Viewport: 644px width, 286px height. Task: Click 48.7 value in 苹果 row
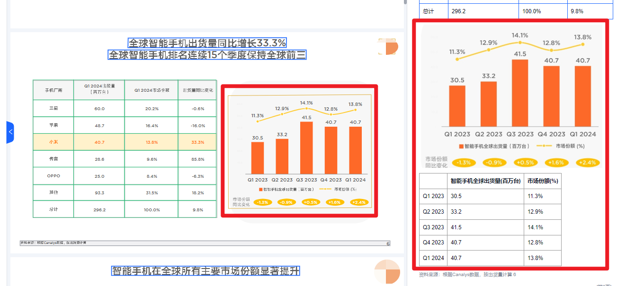pyautogui.click(x=99, y=125)
